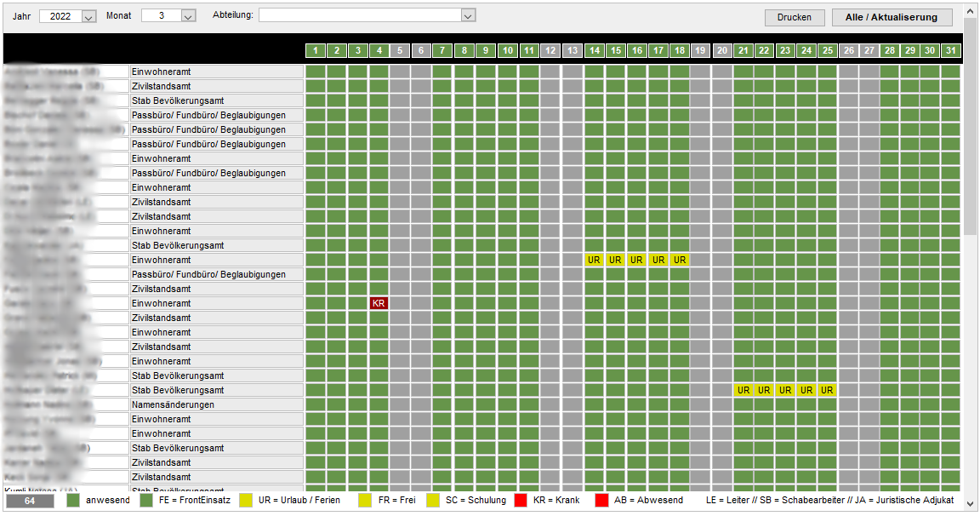
Task: Select the yellow UR cell on day 21
Action: click(x=744, y=390)
